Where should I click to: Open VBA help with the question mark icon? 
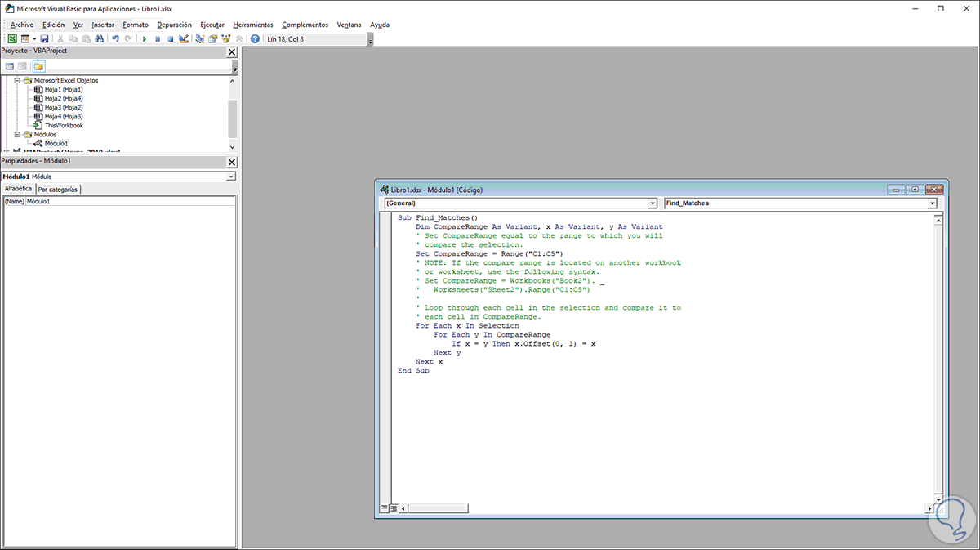coord(255,38)
